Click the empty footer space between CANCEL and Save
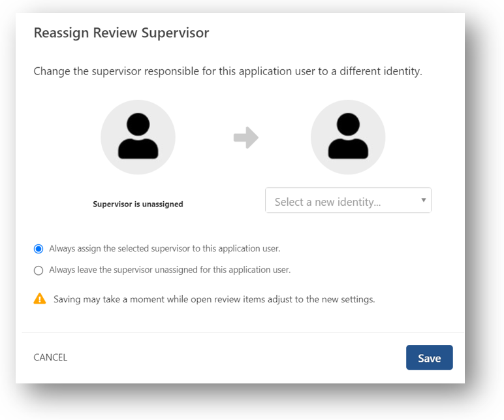This screenshot has width=504, height=420. [x=235, y=357]
